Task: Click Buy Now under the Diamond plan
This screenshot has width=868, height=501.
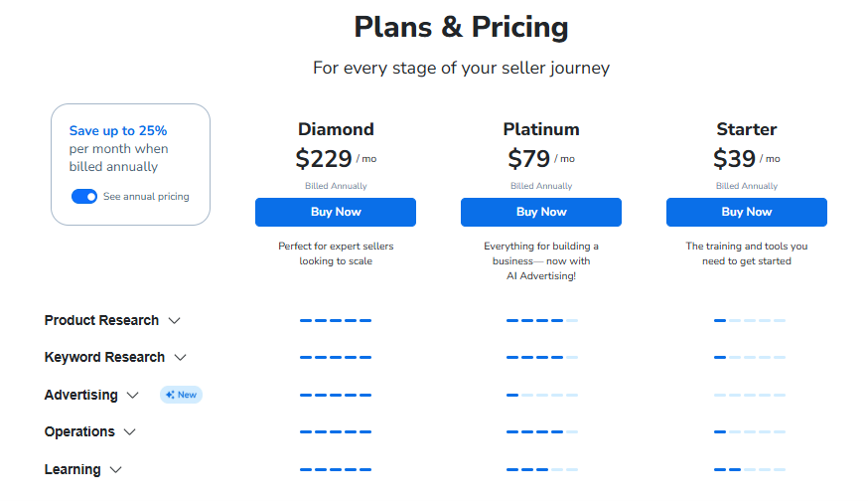Action: [x=336, y=212]
